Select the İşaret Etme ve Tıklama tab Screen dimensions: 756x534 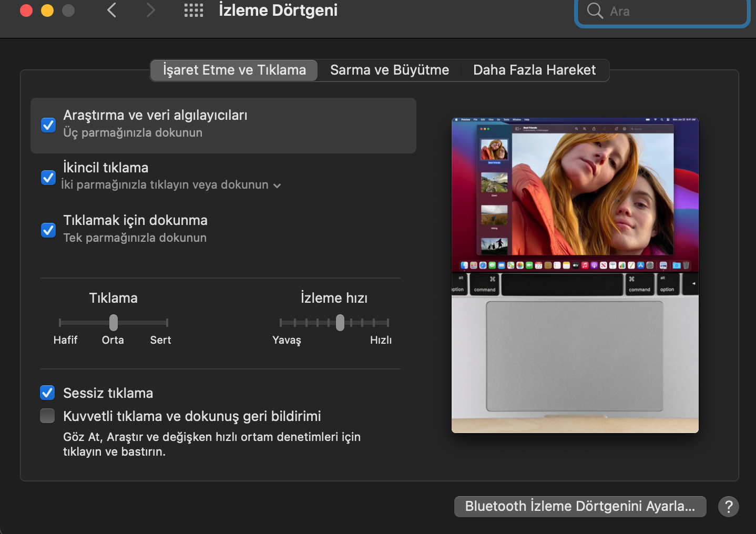coord(234,70)
